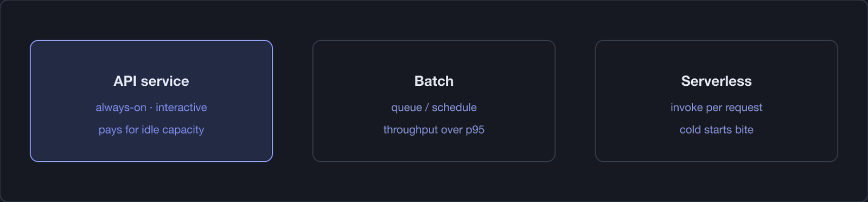The height and width of the screenshot is (202, 868).
Task: Click the word "interactive" in API card
Action: tap(181, 108)
